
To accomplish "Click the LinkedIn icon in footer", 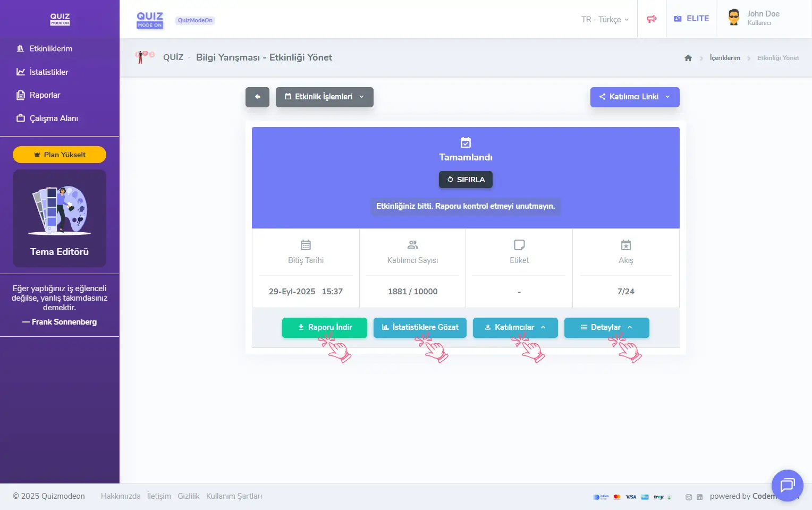I will coord(699,497).
